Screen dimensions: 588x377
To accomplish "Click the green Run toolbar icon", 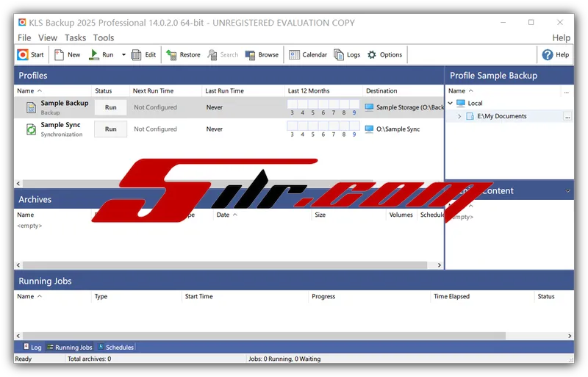I will 94,55.
